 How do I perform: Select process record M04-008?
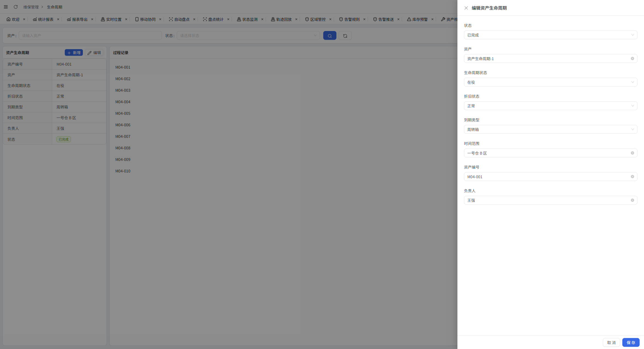coord(123,148)
